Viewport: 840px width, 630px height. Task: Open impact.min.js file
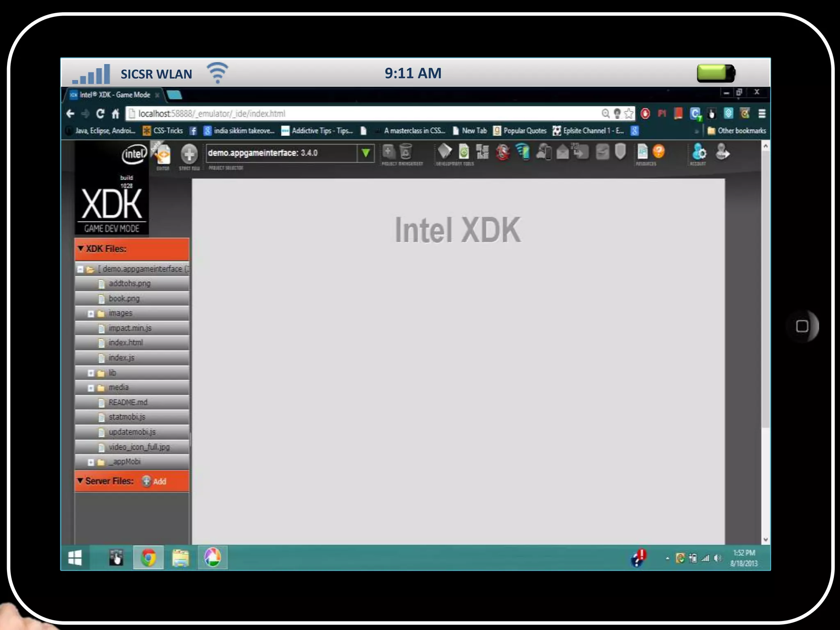130,328
